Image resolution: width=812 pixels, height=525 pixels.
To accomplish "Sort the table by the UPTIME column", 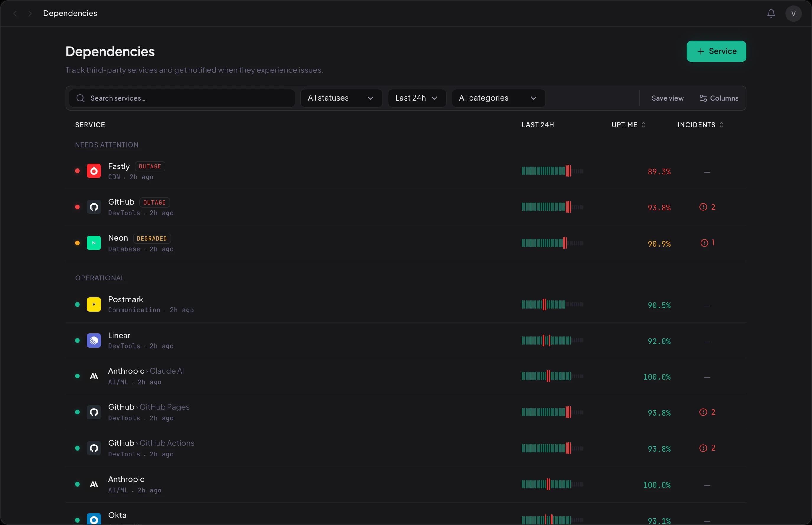I will click(627, 124).
